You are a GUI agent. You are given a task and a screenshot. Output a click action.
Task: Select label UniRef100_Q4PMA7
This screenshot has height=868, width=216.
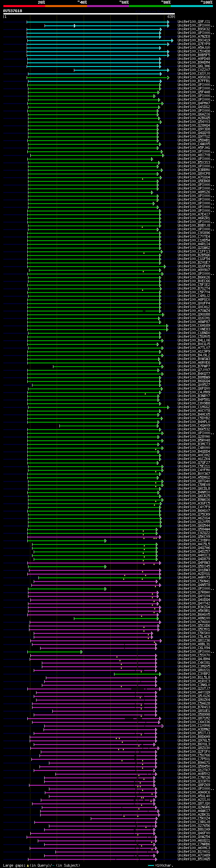[194, 103]
